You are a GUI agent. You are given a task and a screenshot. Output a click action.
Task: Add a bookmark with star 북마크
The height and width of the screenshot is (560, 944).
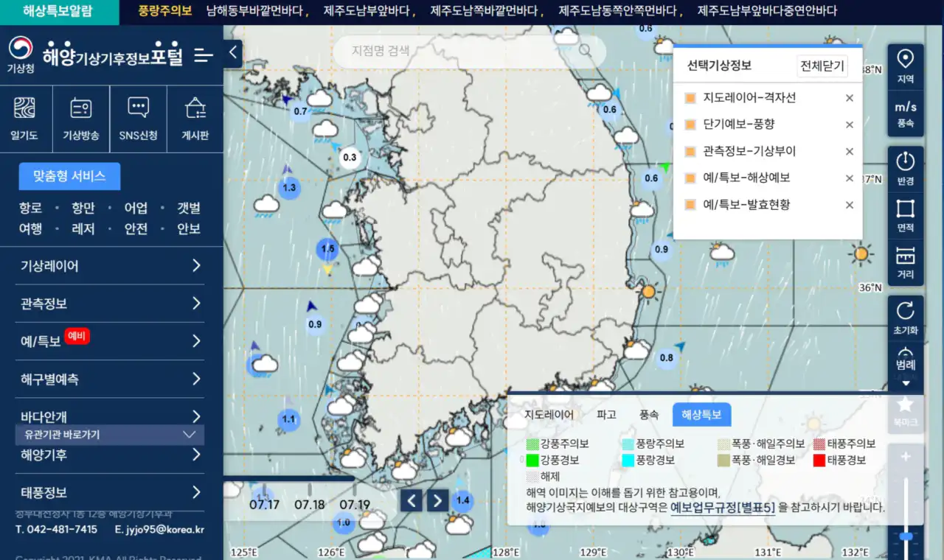click(x=906, y=412)
